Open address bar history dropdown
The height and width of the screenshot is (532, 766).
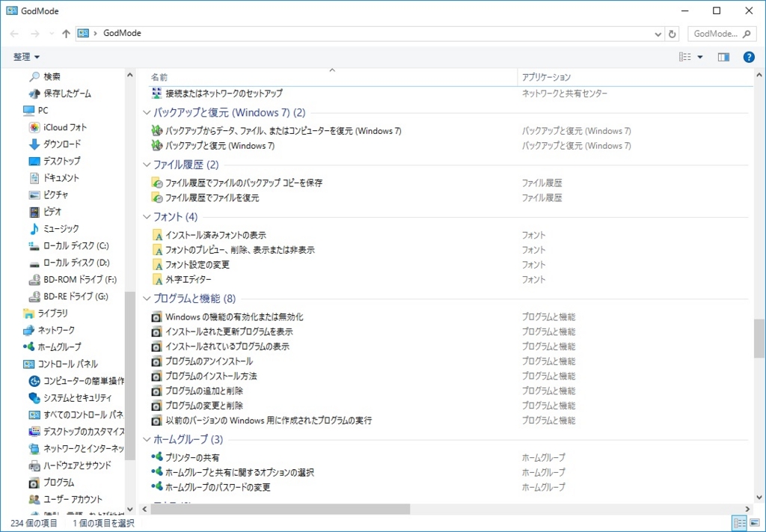pyautogui.click(x=658, y=34)
